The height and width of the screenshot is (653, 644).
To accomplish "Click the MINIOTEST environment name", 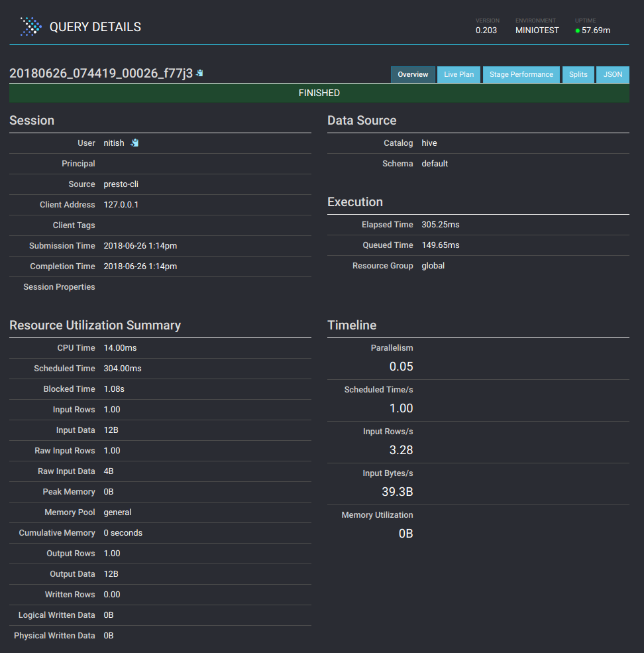I will [x=537, y=30].
